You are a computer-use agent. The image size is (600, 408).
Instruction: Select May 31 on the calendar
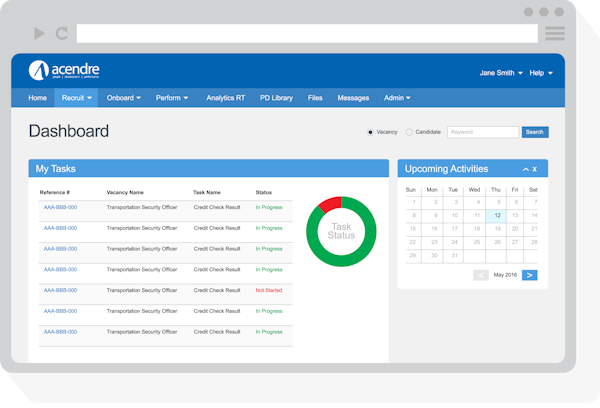pos(454,255)
